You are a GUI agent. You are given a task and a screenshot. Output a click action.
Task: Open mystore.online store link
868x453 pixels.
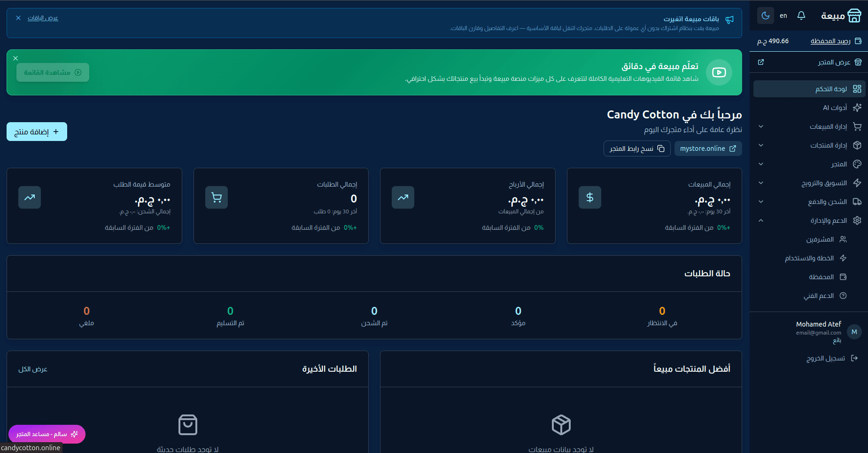(708, 148)
